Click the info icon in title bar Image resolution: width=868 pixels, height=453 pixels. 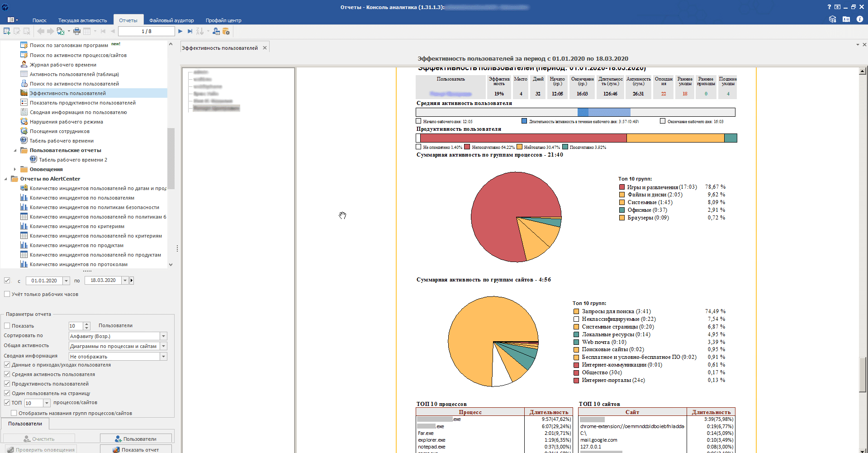859,19
